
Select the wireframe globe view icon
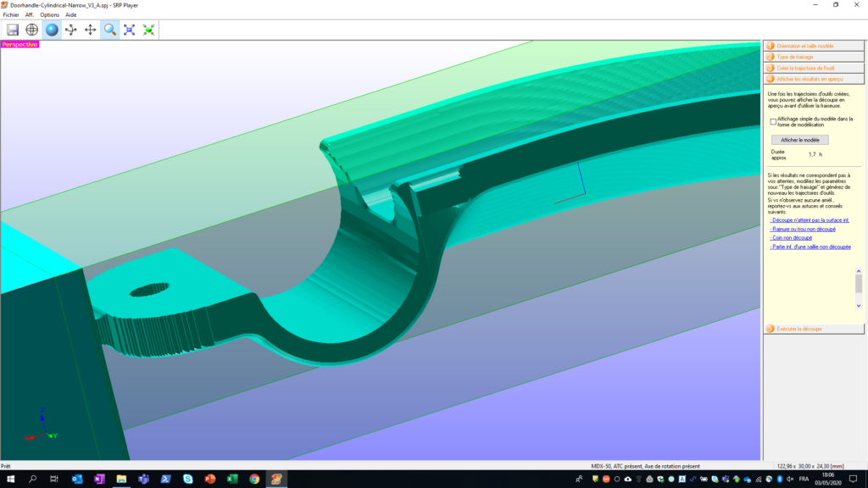point(32,30)
